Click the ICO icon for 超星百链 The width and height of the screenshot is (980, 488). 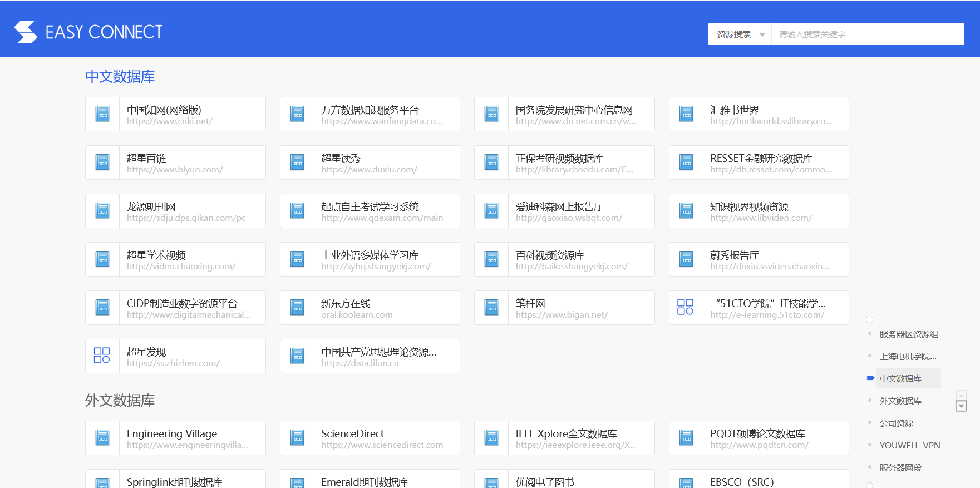coord(103,162)
